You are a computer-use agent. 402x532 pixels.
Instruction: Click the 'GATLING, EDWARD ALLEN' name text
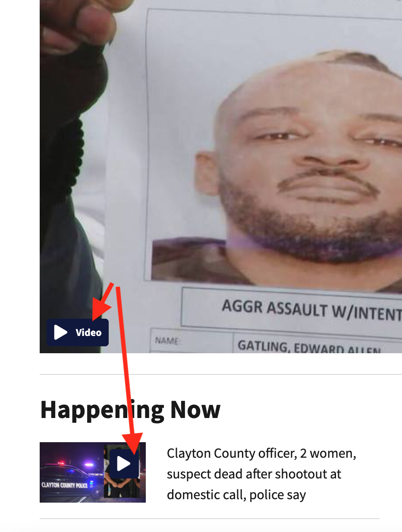[x=309, y=347]
